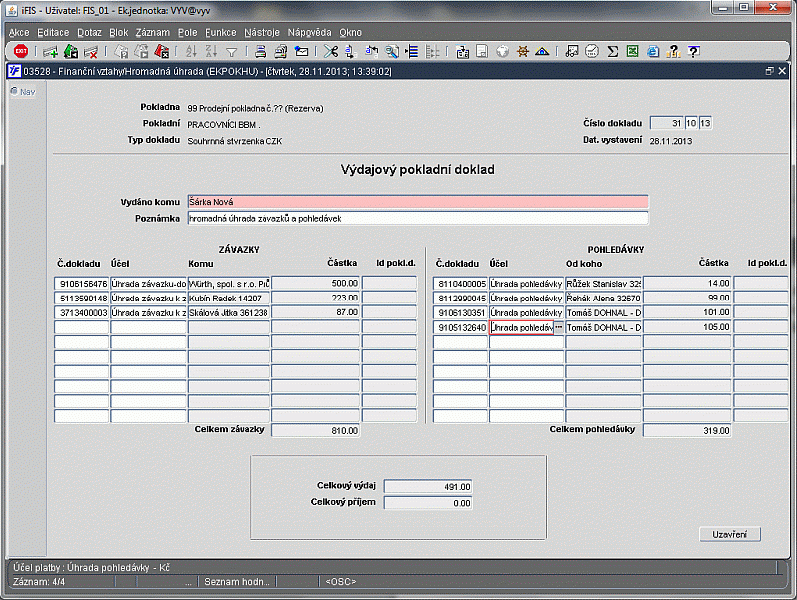Click the sigma summation icon
Viewport: 797px width, 600px height.
tap(612, 51)
